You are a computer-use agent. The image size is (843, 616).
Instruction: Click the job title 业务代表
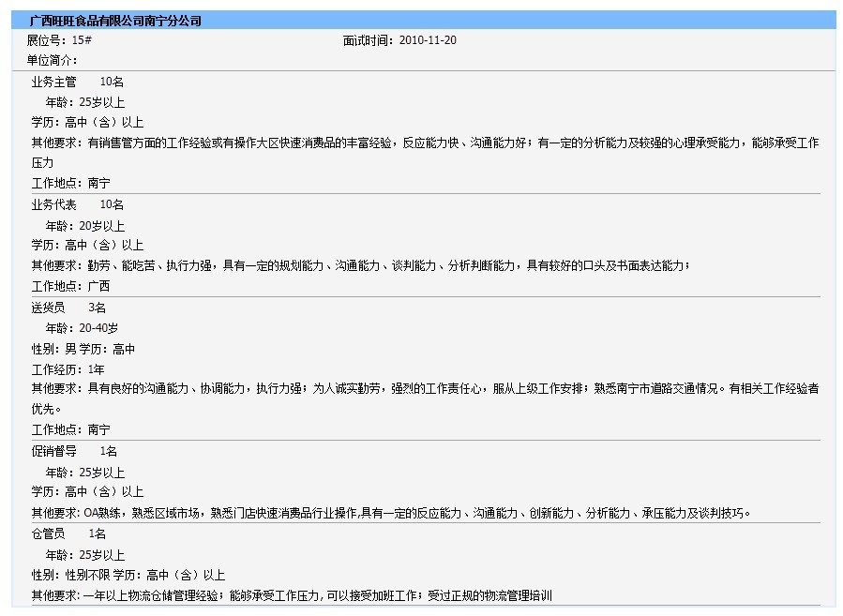click(53, 204)
